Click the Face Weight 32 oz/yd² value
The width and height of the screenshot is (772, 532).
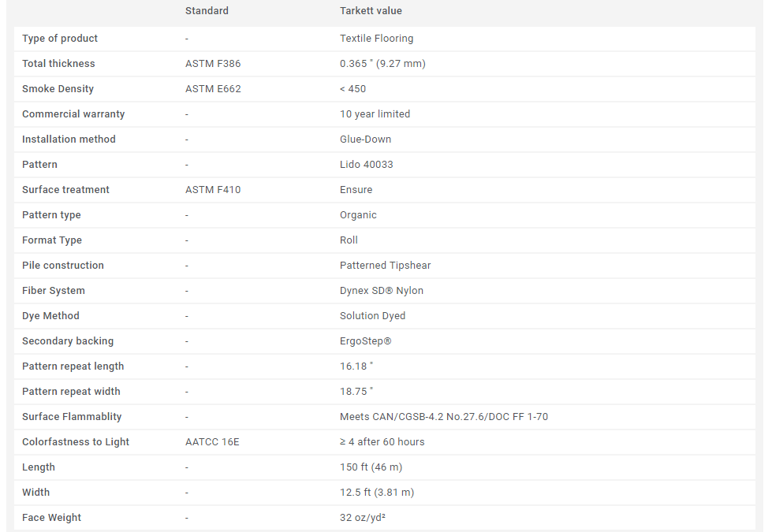(363, 518)
